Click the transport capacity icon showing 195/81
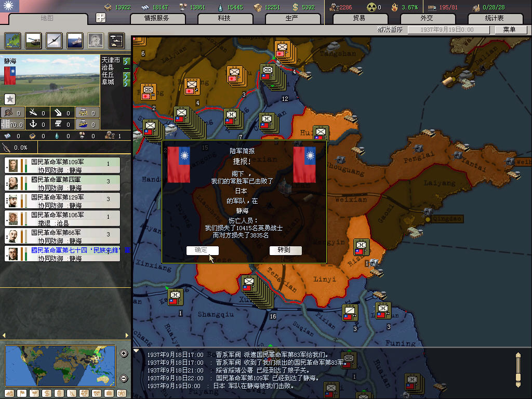The height and width of the screenshot is (399, 532). pos(432,7)
